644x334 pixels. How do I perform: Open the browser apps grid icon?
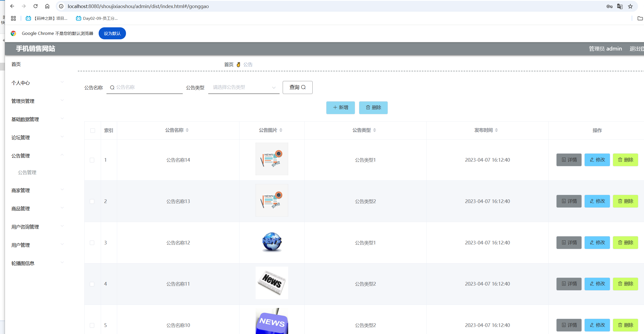14,18
